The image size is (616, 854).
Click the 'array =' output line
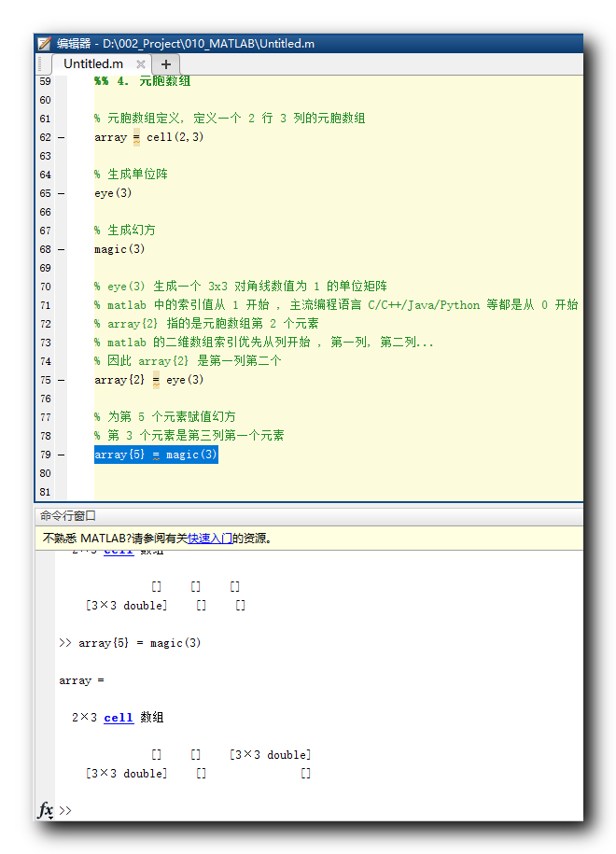pyautogui.click(x=82, y=680)
